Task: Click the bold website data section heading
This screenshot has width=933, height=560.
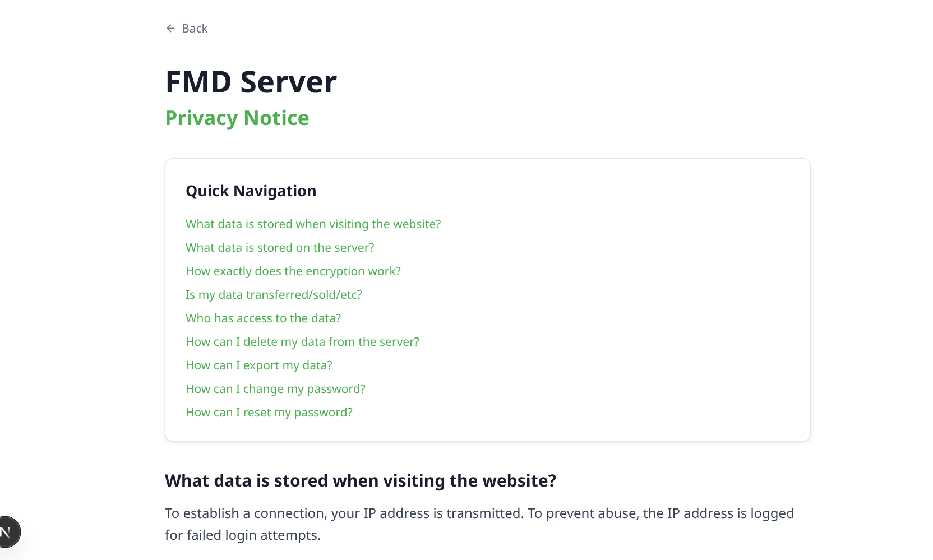Action: pyautogui.click(x=360, y=481)
